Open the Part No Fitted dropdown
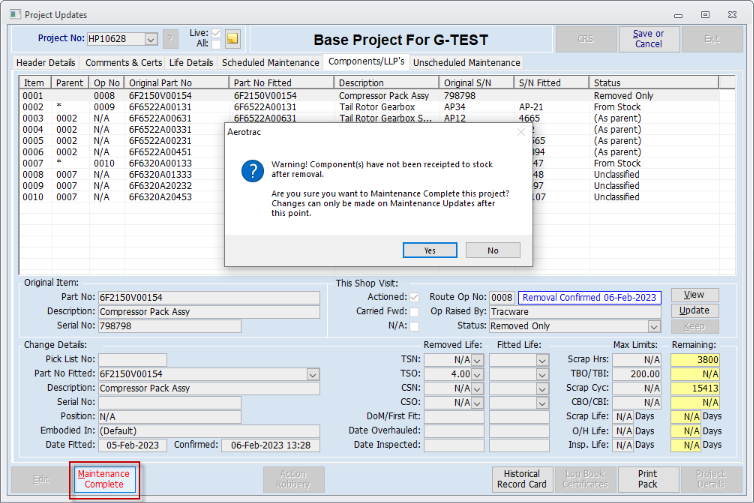The image size is (754, 503). 313,374
